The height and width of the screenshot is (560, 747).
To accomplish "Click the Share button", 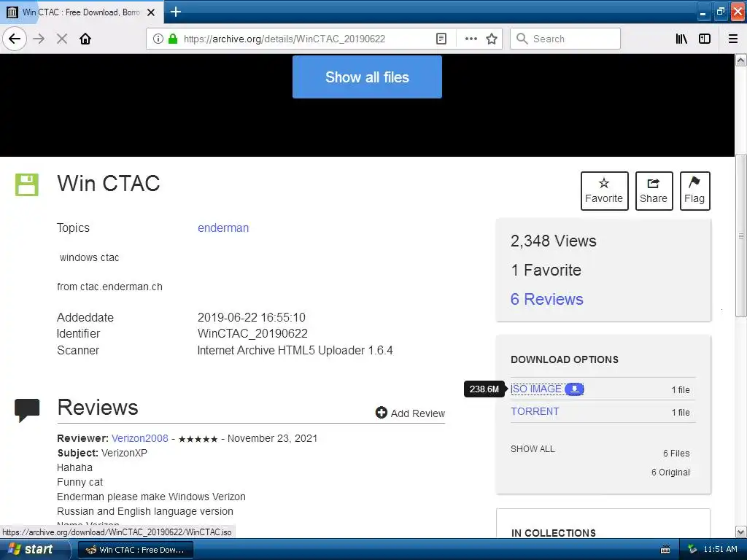I will (x=654, y=191).
